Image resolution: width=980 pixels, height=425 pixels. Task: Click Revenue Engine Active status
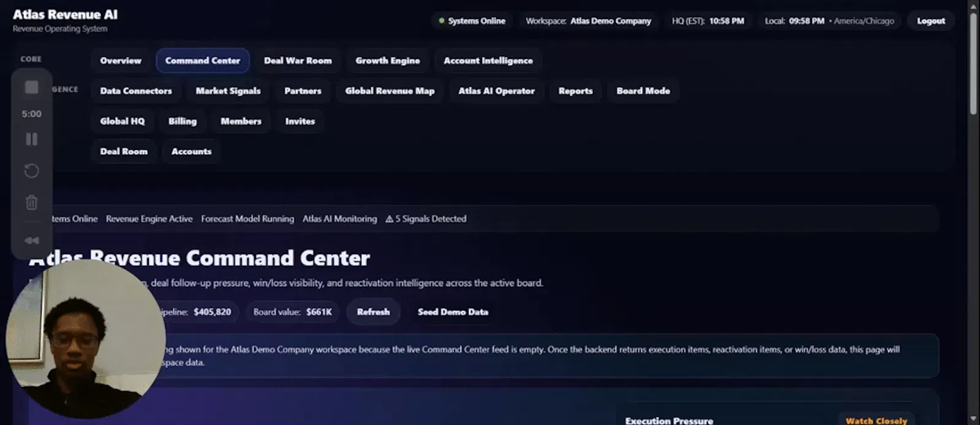coord(149,219)
